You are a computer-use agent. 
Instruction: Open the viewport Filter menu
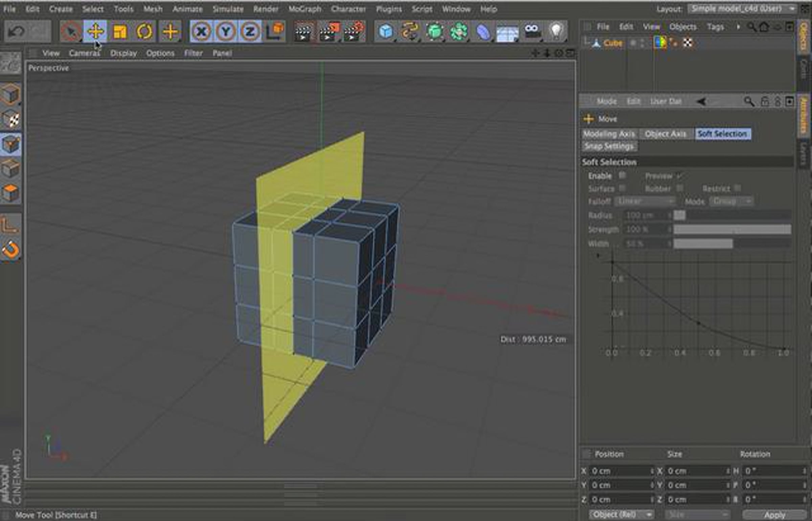(x=193, y=53)
